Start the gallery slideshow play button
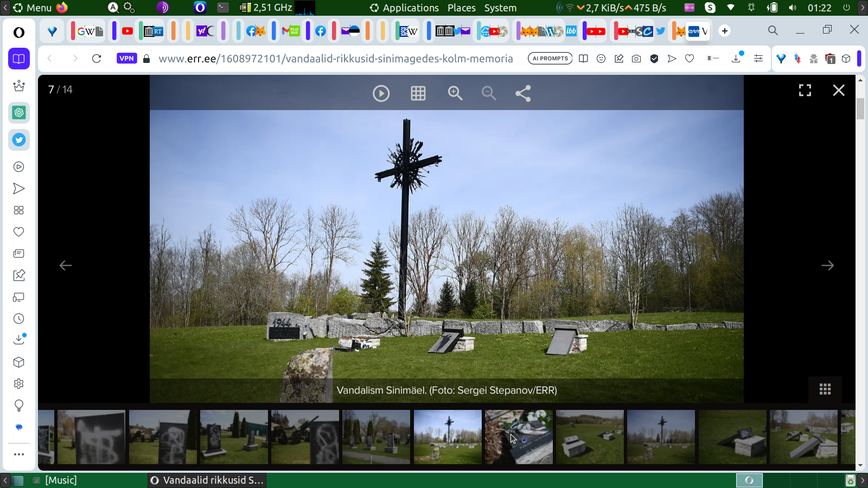868x488 pixels. tap(381, 94)
